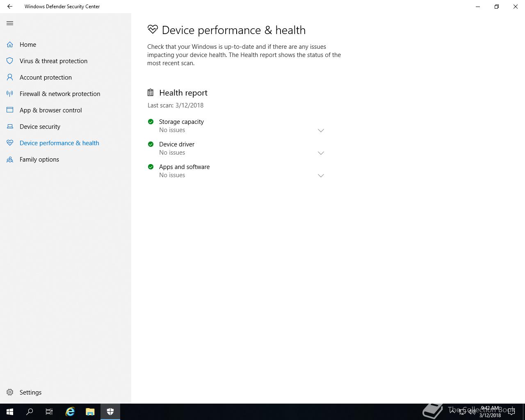525x420 pixels.
Task: Open File Explorer from taskbar
Action: [x=90, y=412]
